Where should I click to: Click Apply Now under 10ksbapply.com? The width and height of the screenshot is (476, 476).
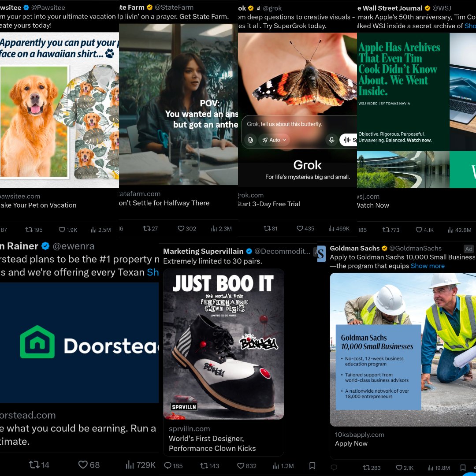point(351,443)
